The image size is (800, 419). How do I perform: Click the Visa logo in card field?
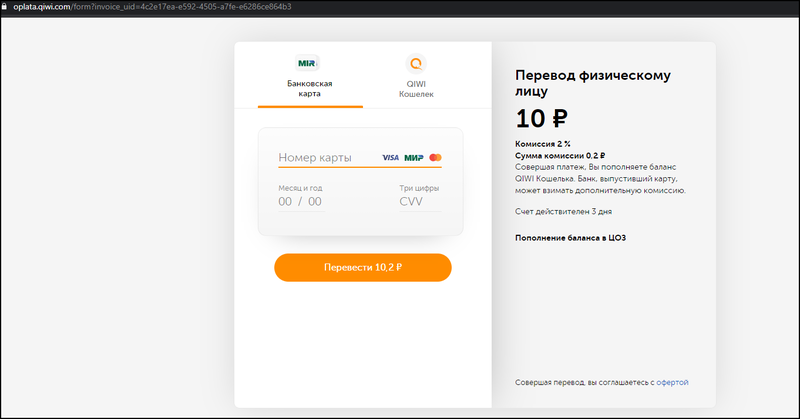pos(390,158)
